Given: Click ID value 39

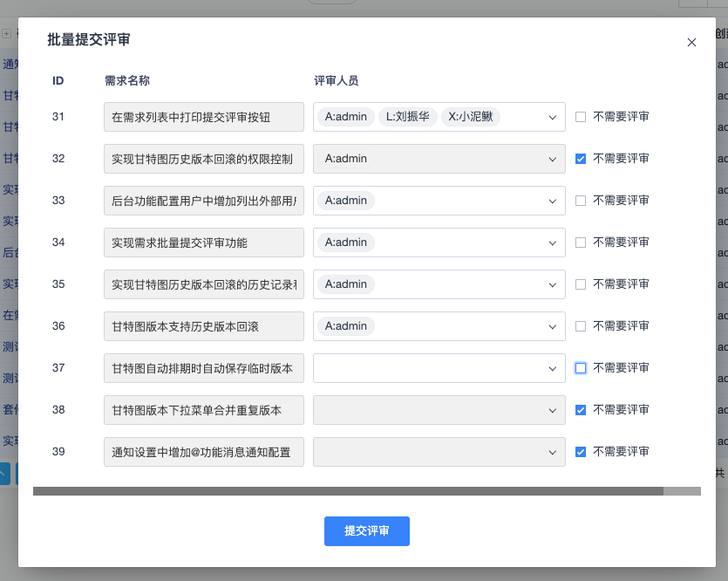Looking at the screenshot, I should click(x=58, y=452).
